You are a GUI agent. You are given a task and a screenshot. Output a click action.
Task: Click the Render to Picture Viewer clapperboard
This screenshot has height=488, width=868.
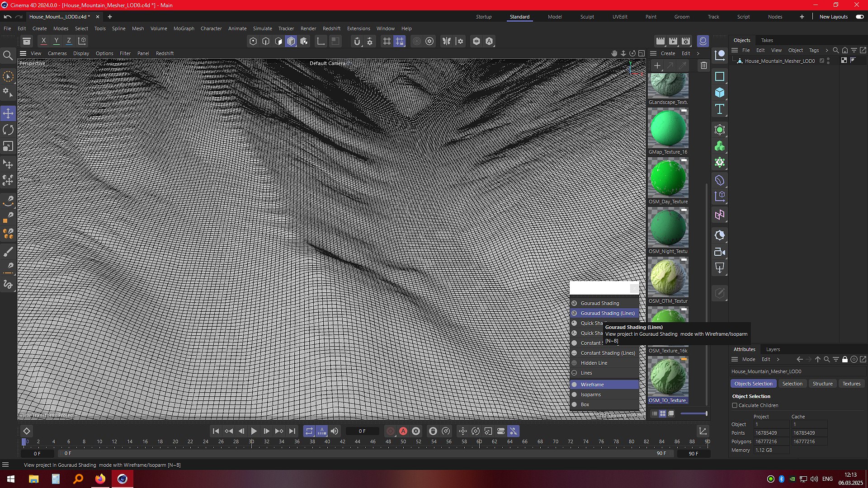coord(673,41)
